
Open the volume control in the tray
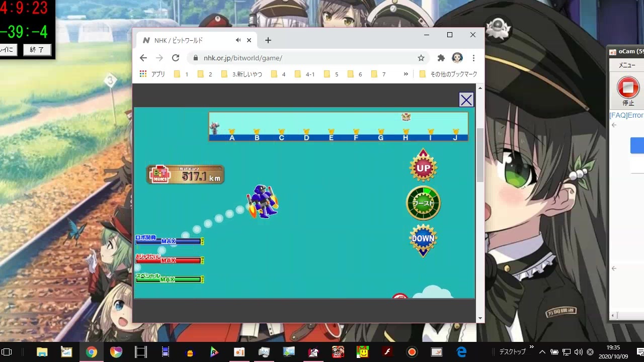tap(578, 352)
